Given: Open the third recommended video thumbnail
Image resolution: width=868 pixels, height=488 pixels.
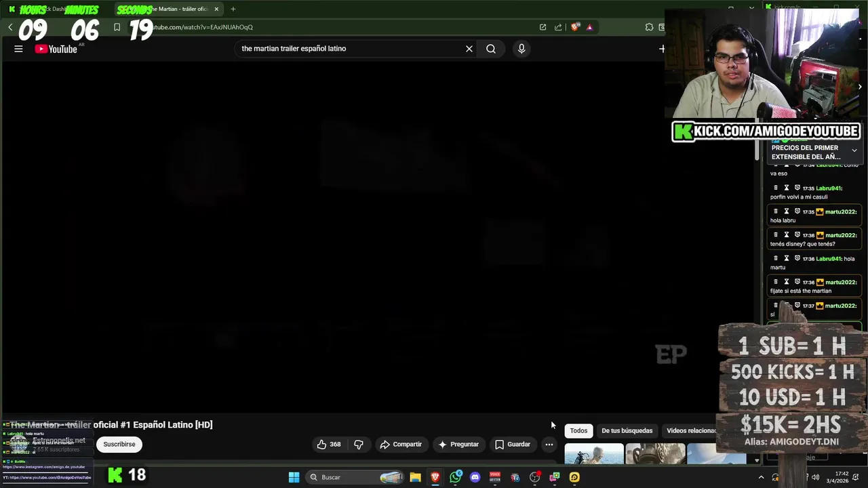Looking at the screenshot, I should (717, 453).
